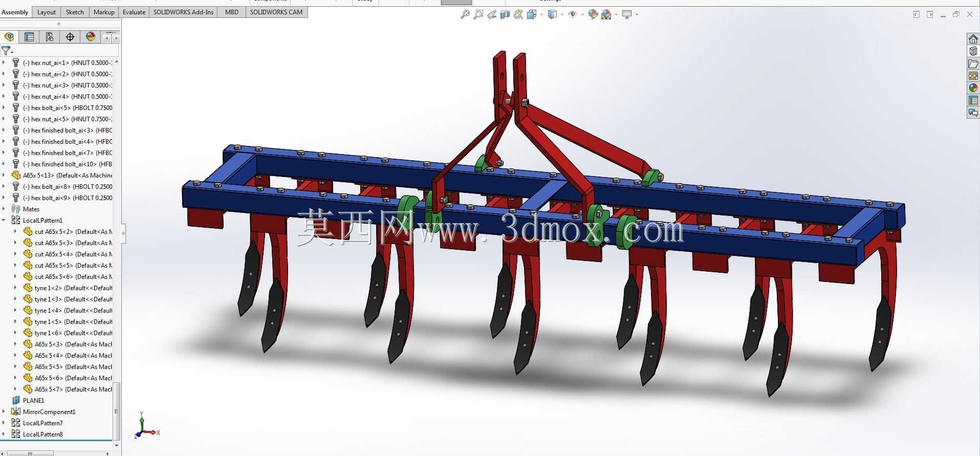This screenshot has width=980, height=456.
Task: Switch to the Evaluate tab
Action: [x=134, y=12]
